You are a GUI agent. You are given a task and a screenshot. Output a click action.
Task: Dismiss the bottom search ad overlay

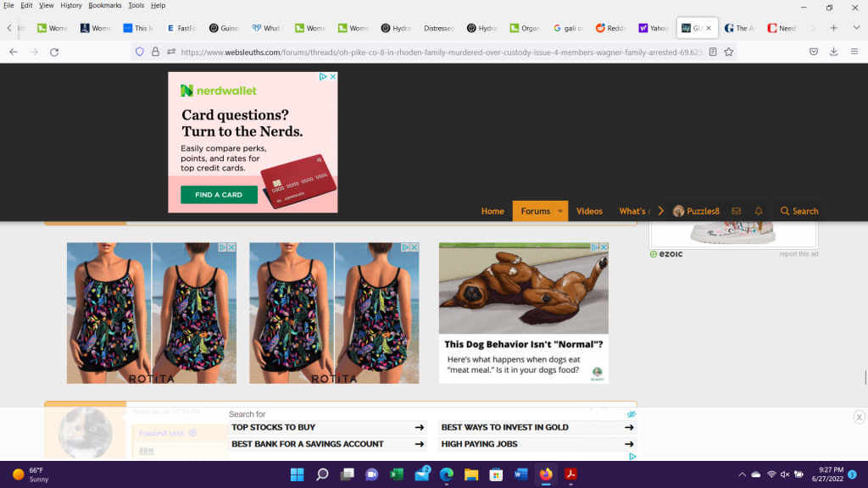point(859,417)
